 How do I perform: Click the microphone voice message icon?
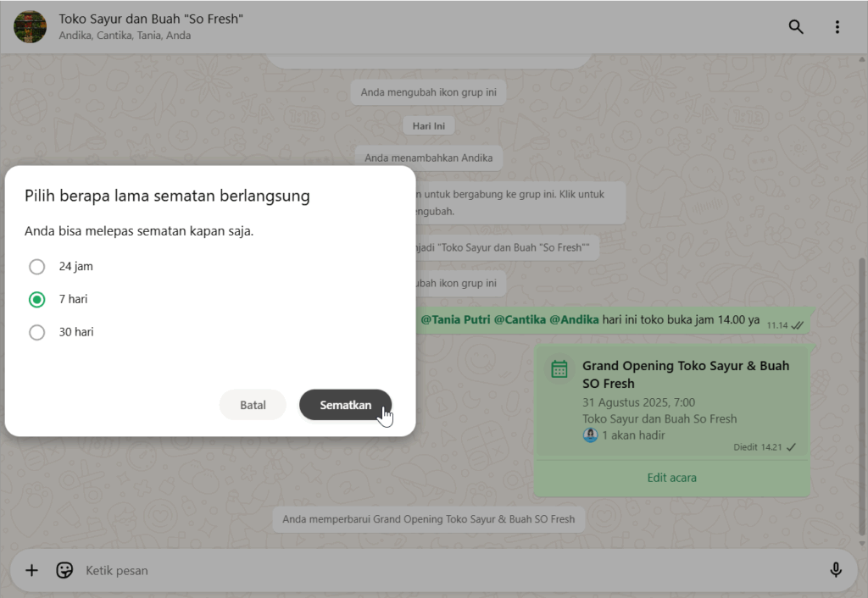tap(835, 570)
